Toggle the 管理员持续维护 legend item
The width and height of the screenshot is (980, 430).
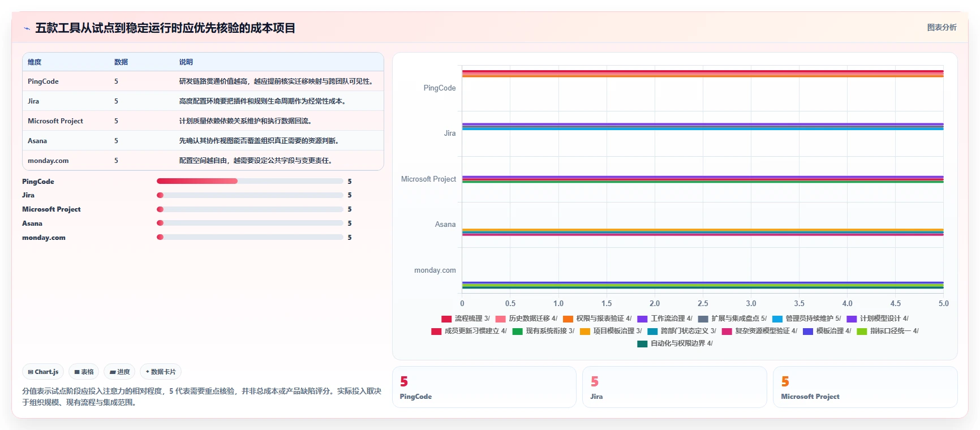(806, 319)
